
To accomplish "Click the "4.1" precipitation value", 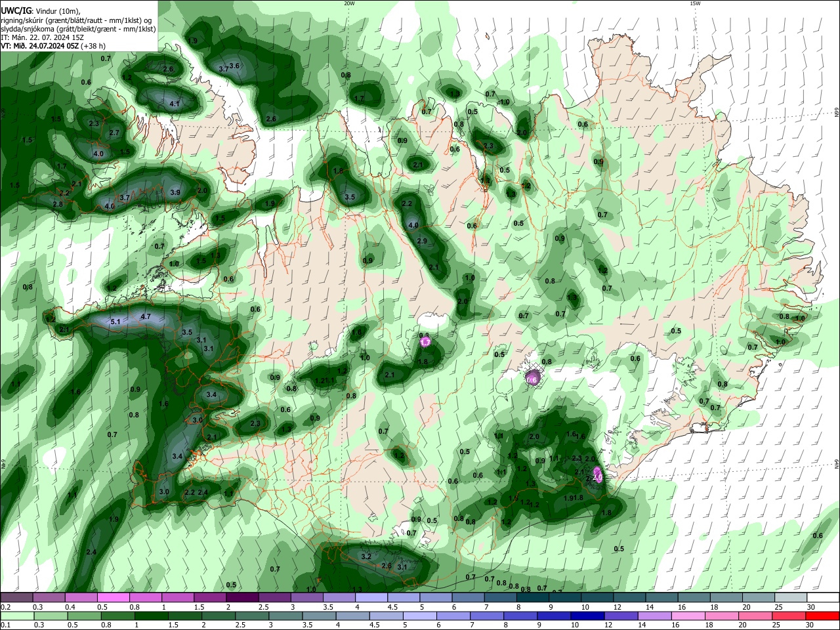I will coord(175,104).
